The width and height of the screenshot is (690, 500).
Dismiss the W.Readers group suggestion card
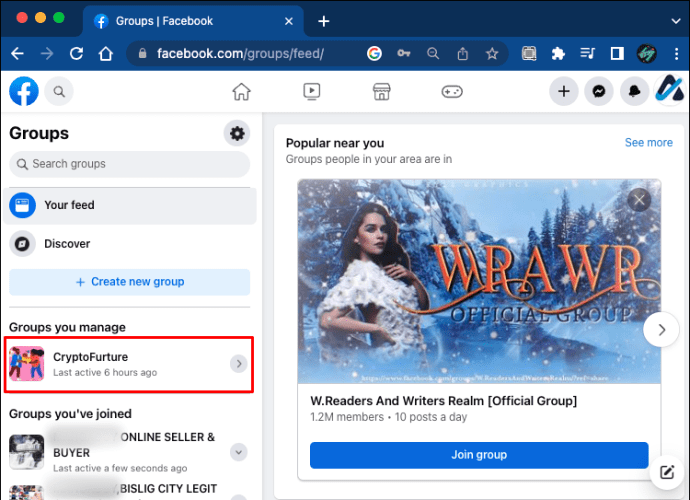click(x=639, y=200)
